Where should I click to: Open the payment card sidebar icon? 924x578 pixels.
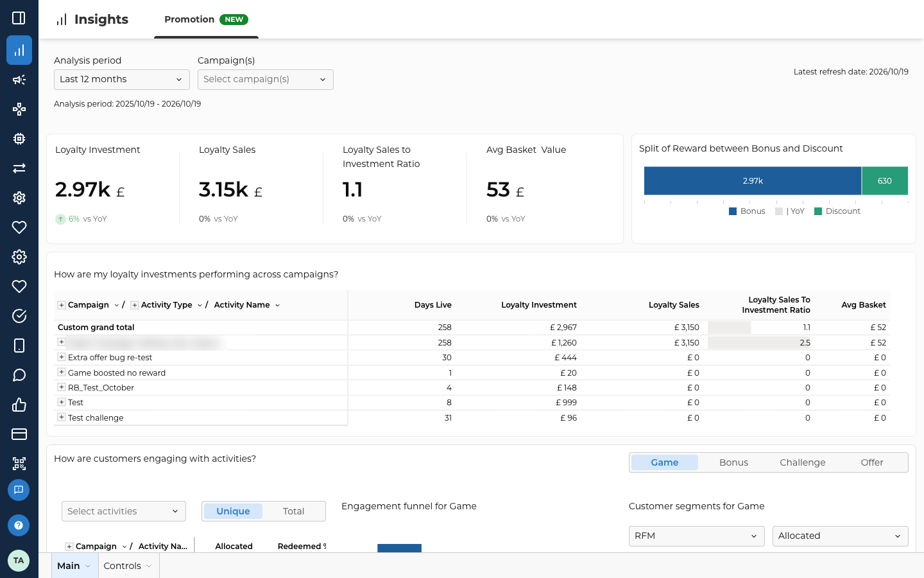19,434
